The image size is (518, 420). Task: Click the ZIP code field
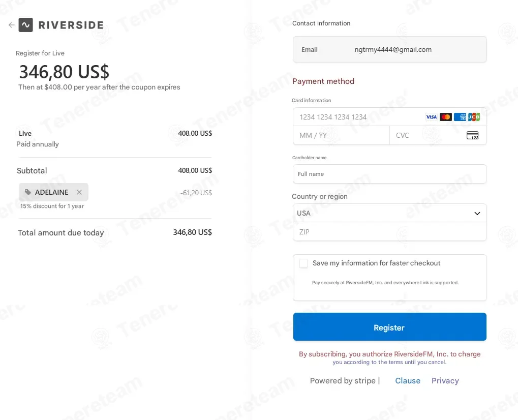(x=389, y=232)
